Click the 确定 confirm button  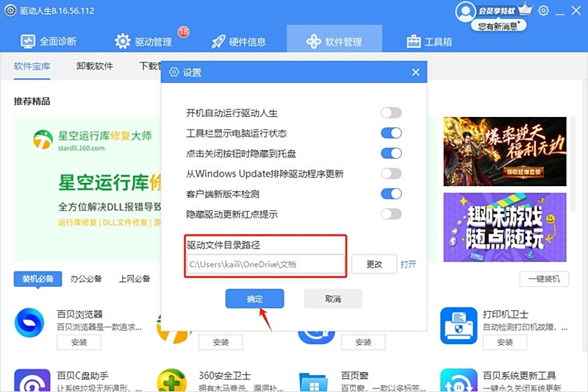pyautogui.click(x=254, y=299)
